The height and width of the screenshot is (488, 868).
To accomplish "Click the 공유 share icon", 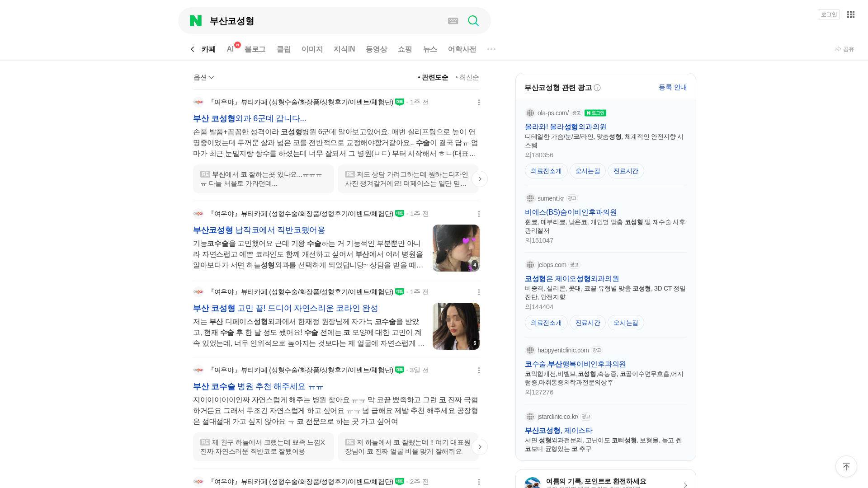I will click(844, 49).
